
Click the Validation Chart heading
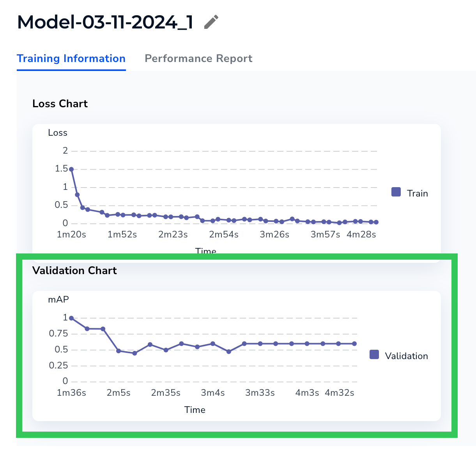(x=75, y=271)
